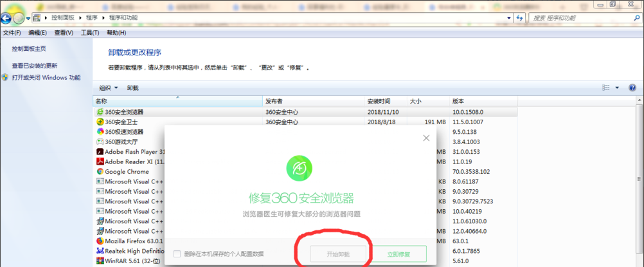Sort by 版本 column header
This screenshot has width=644, height=267.
click(483, 101)
